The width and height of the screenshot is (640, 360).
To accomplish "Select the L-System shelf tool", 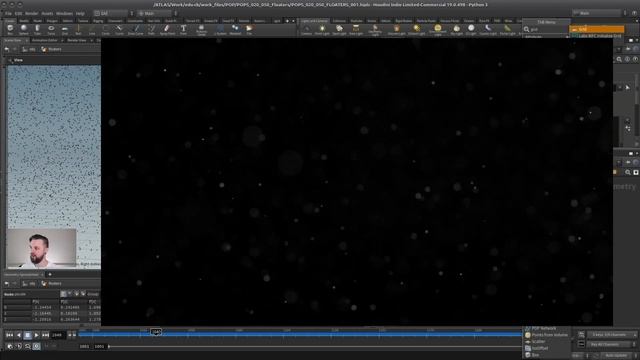I will point(220,29).
